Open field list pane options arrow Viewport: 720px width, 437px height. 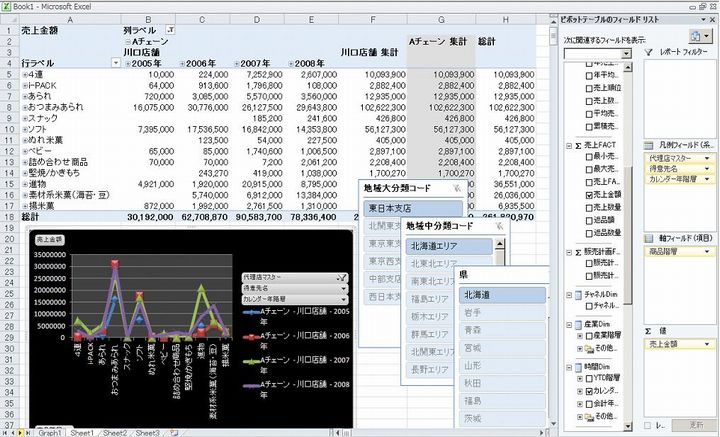point(703,19)
